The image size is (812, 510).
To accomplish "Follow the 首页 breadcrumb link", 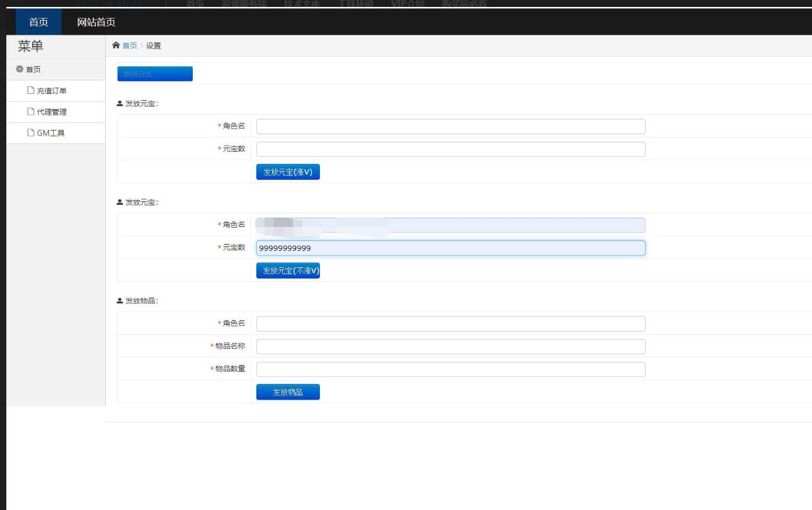I will [x=129, y=45].
